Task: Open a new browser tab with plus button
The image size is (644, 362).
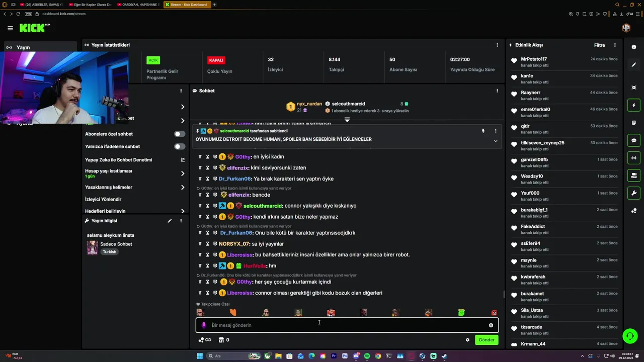Action: (x=215, y=5)
